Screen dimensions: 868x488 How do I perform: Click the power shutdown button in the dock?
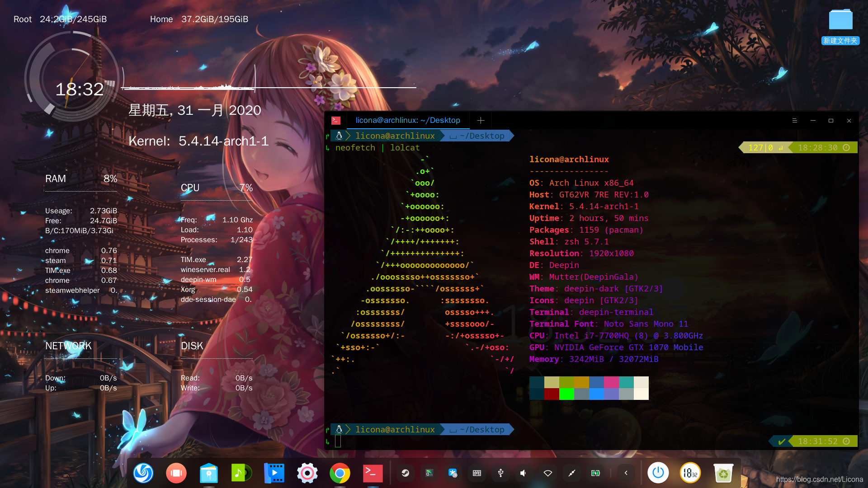[x=658, y=473]
